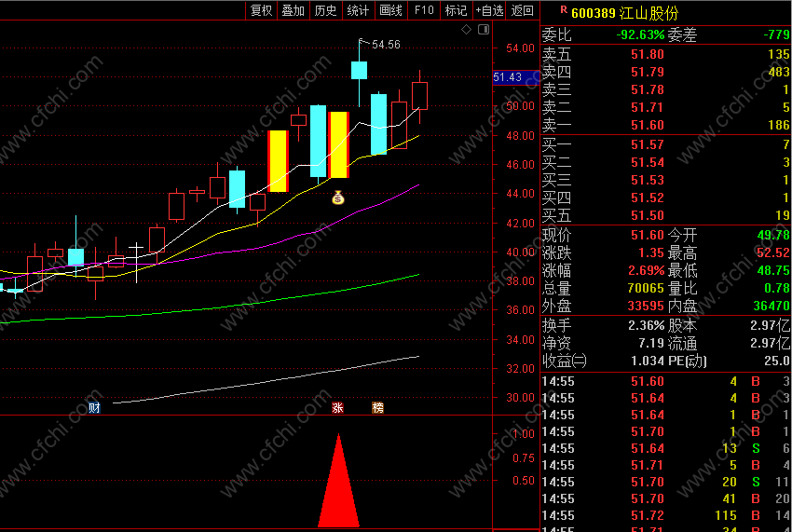Click the 净资 value 7.19

tap(651, 343)
